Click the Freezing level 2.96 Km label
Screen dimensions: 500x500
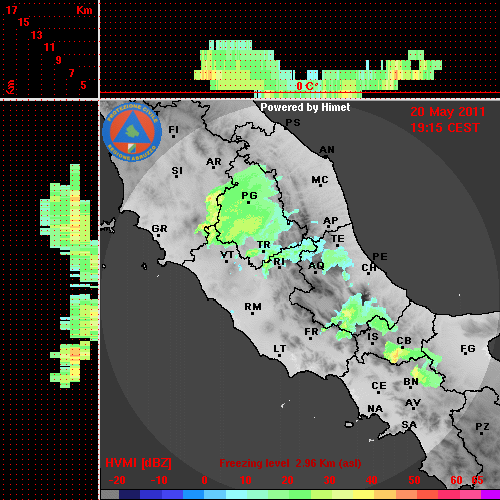[x=290, y=463]
